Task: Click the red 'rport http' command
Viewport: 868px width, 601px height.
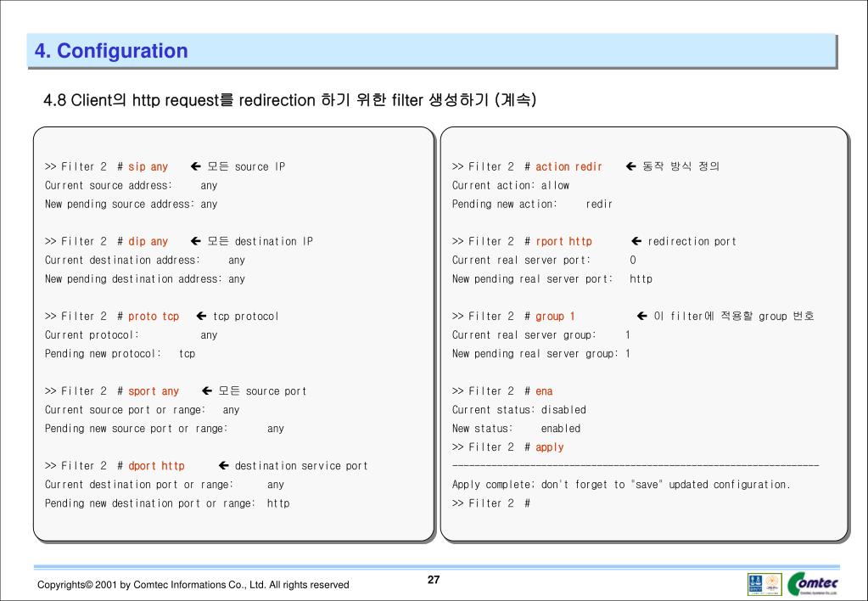Action: point(563,242)
